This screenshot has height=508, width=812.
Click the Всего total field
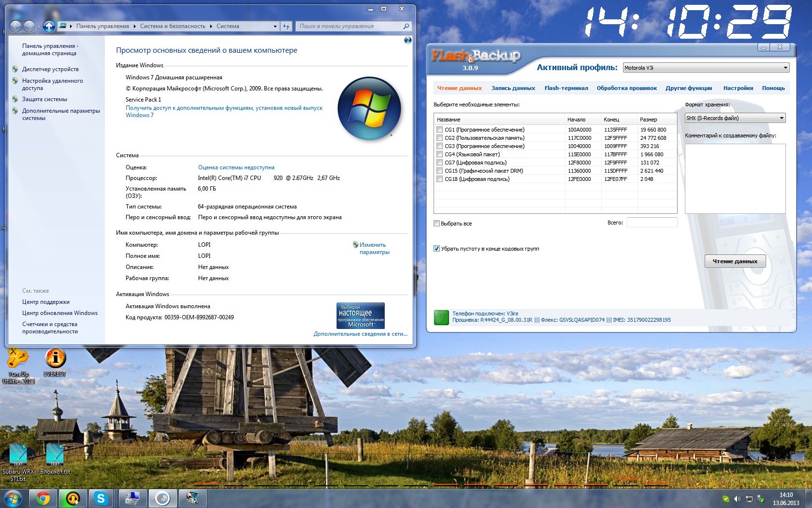pyautogui.click(x=652, y=223)
